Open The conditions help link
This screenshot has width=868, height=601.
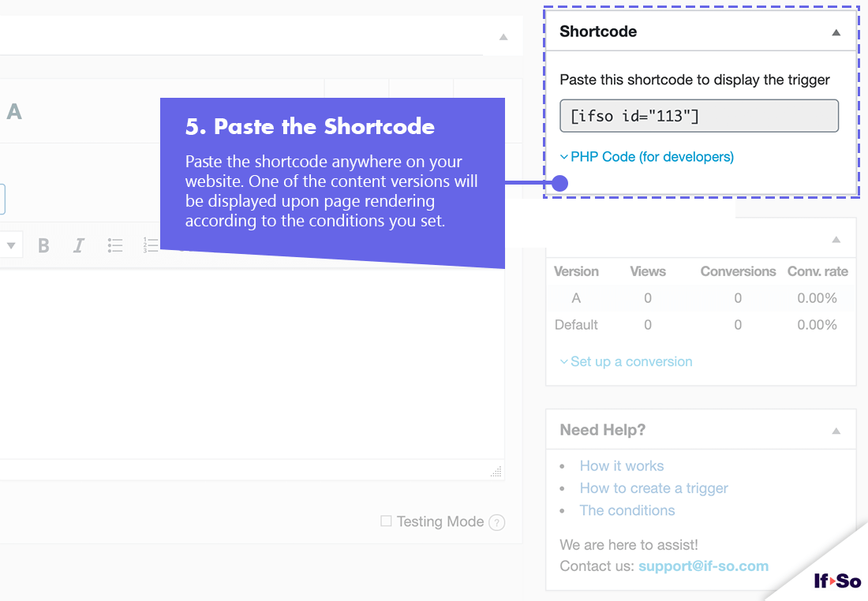point(627,510)
